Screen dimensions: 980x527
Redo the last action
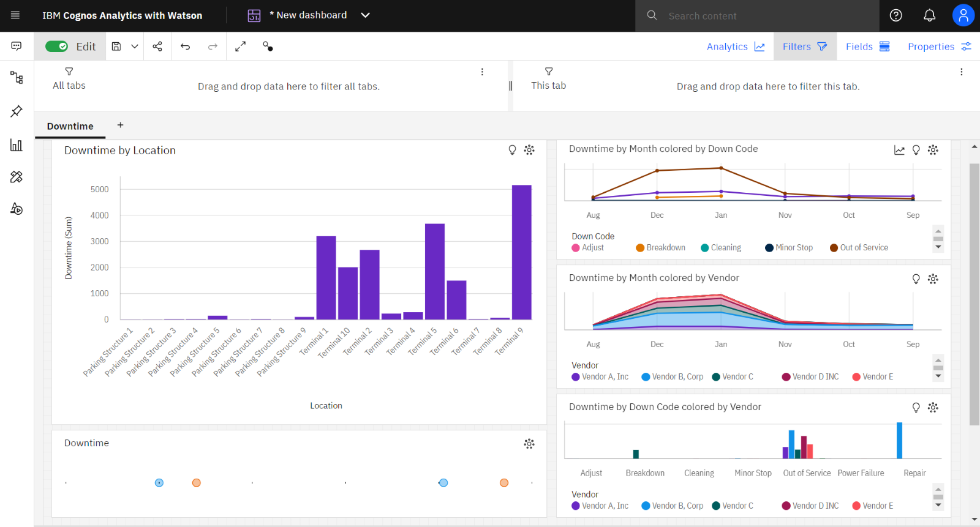[x=213, y=47]
